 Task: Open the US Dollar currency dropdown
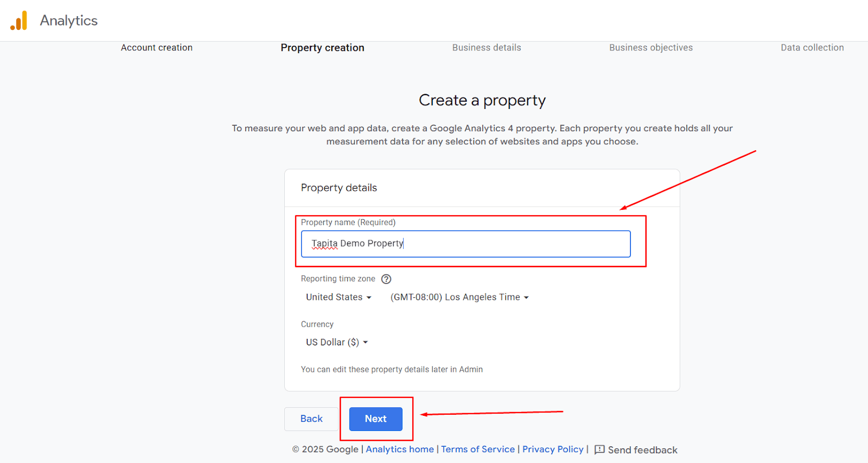coord(337,342)
